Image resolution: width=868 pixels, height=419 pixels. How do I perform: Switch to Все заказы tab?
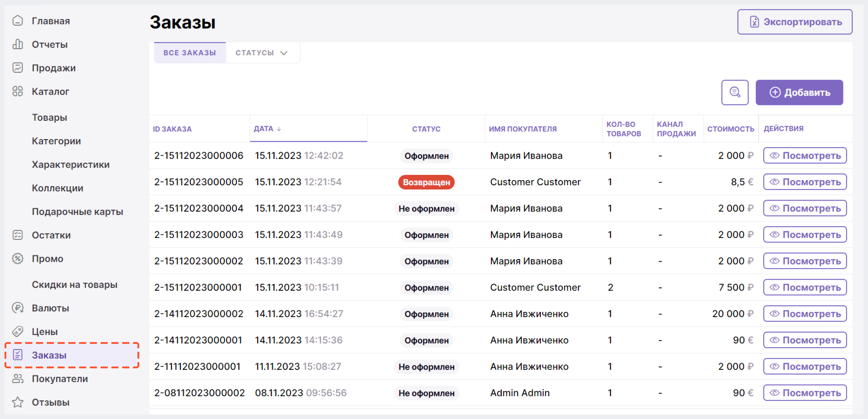(x=190, y=52)
